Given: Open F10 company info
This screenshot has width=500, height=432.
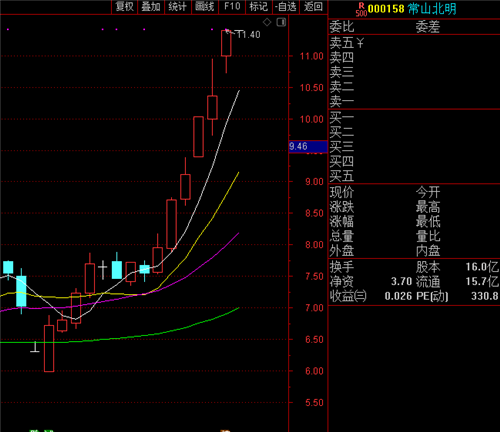Looking at the screenshot, I should (x=232, y=7).
